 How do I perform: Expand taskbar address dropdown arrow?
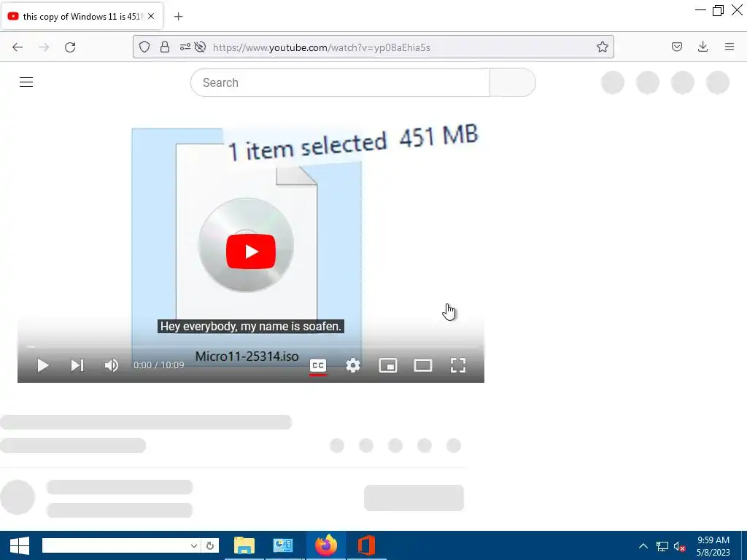click(x=194, y=545)
